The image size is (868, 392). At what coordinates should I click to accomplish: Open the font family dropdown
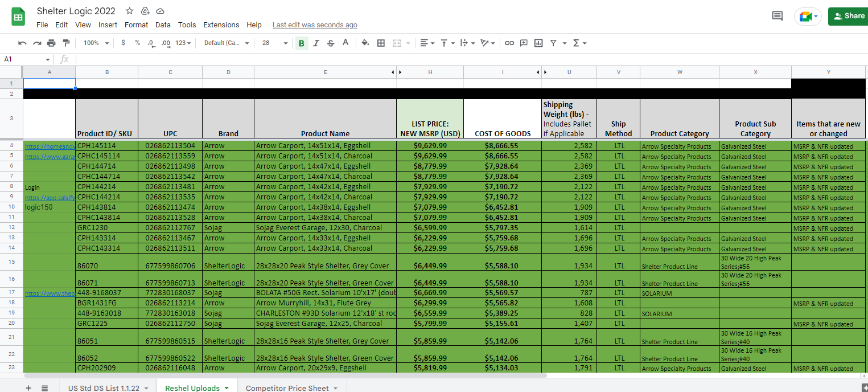tap(227, 43)
